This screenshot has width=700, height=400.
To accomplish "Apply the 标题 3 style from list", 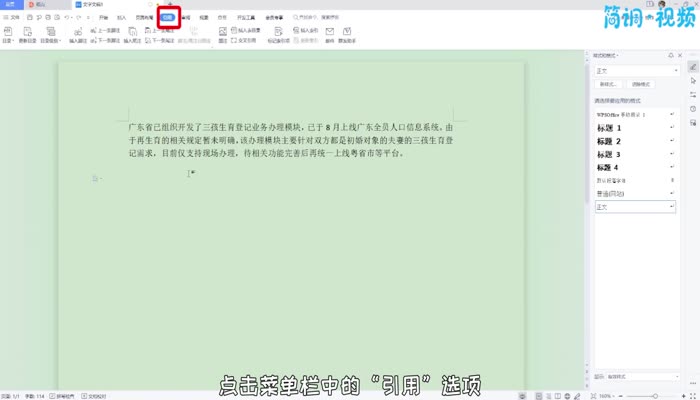I will pos(609,154).
